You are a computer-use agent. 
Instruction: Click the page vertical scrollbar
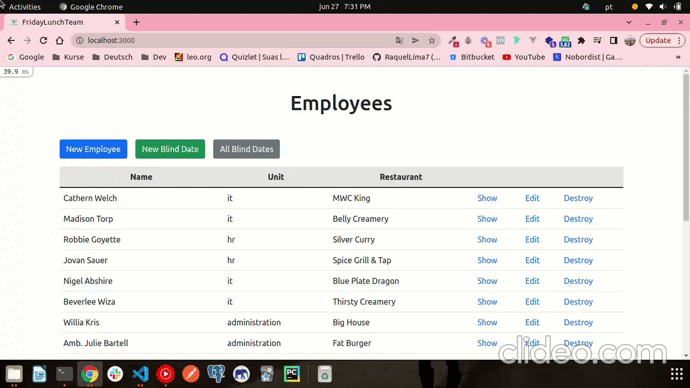(x=686, y=147)
